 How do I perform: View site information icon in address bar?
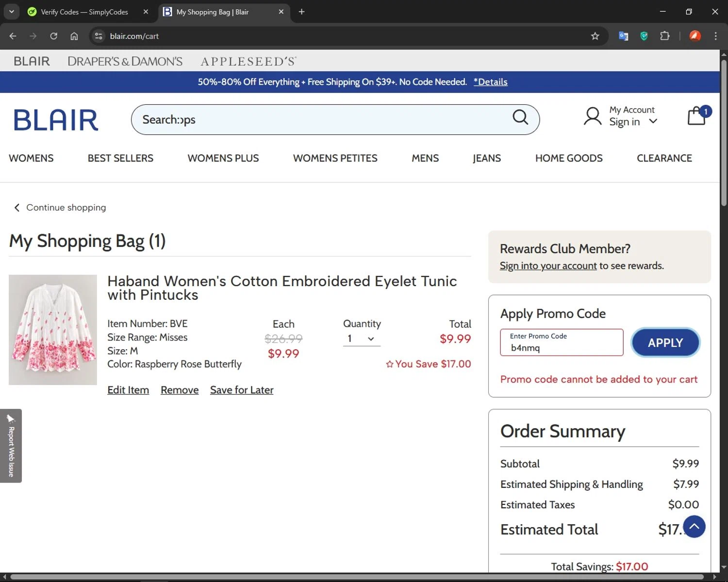(x=99, y=36)
